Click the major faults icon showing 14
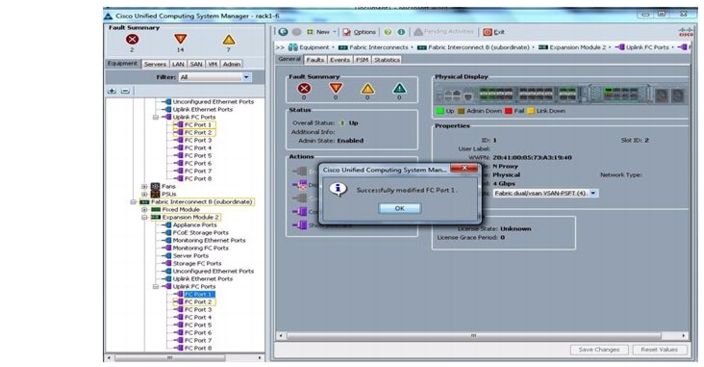The width and height of the screenshot is (704, 367). tap(180, 39)
